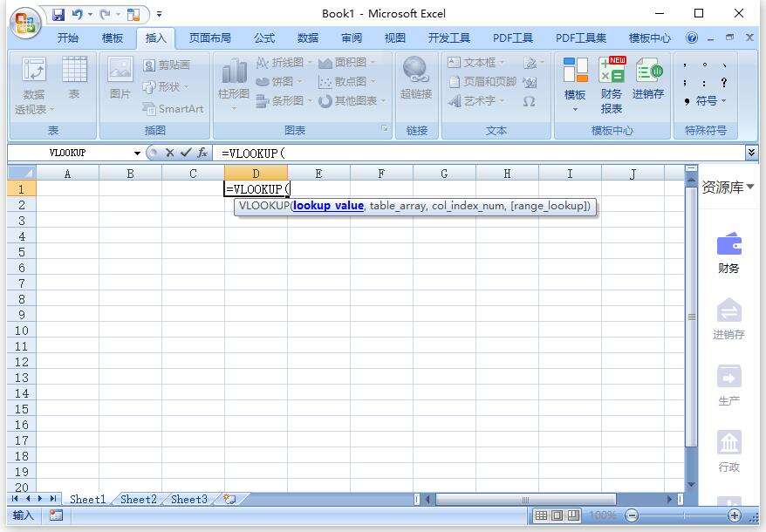766x532 pixels.
Task: Click the Office button logo
Action: [x=25, y=23]
